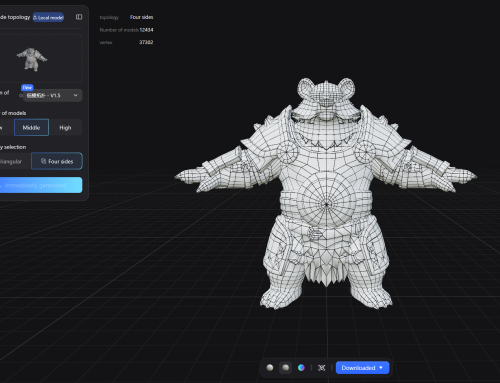
Task: Select the rainbow colored sphere render mode
Action: (x=301, y=368)
